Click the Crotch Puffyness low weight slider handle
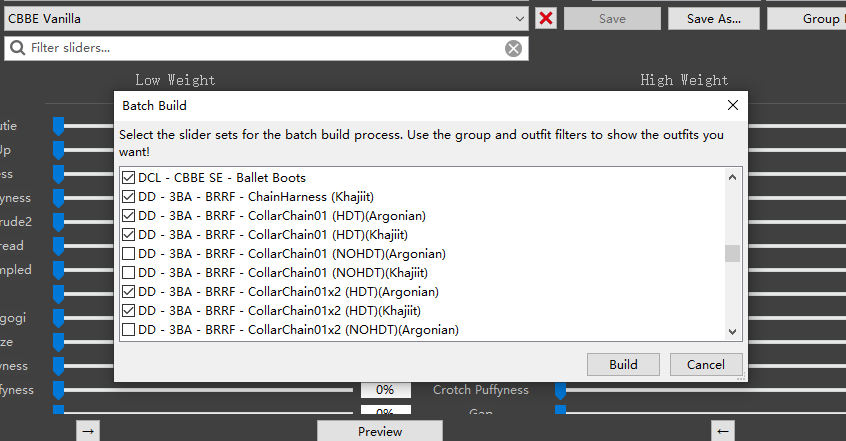 (x=58, y=390)
